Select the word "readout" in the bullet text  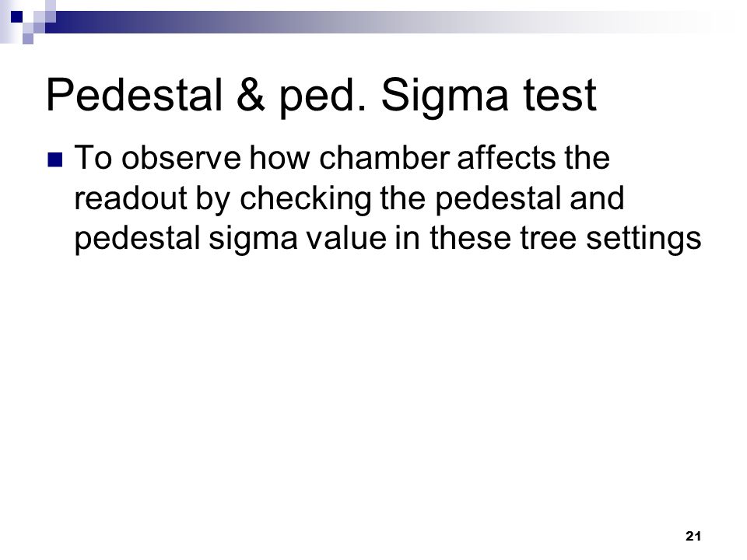click(131, 198)
